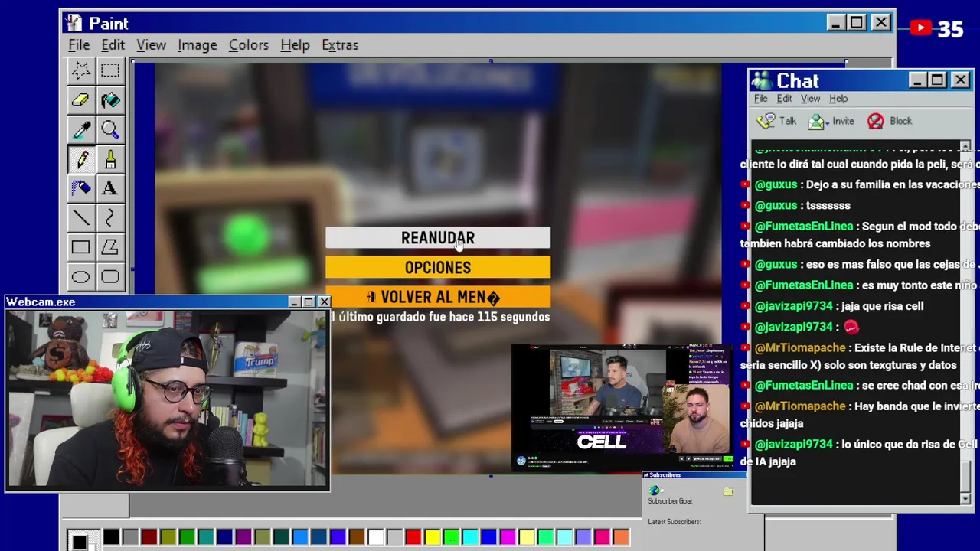This screenshot has width=980, height=551.
Task: Pick the dark red swatch
Action: 149,537
